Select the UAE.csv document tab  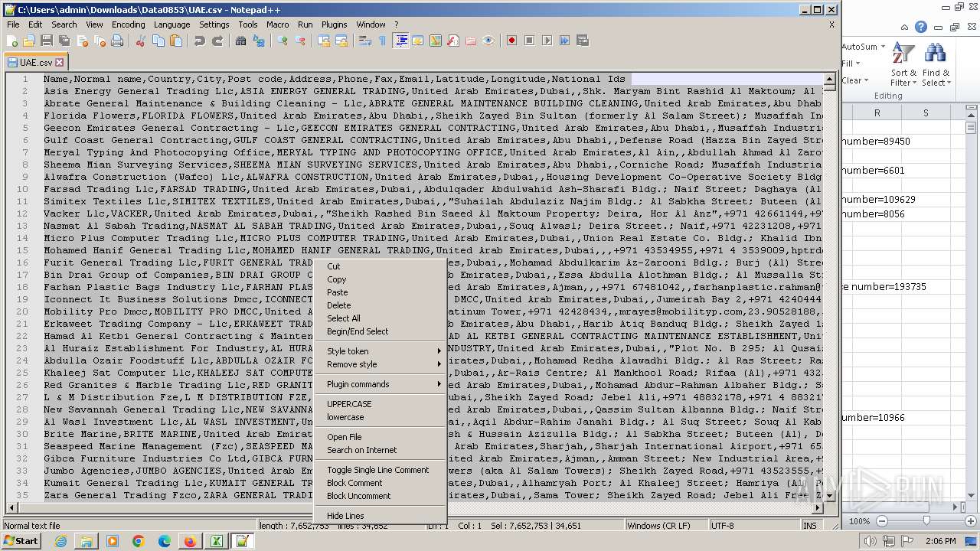click(36, 63)
